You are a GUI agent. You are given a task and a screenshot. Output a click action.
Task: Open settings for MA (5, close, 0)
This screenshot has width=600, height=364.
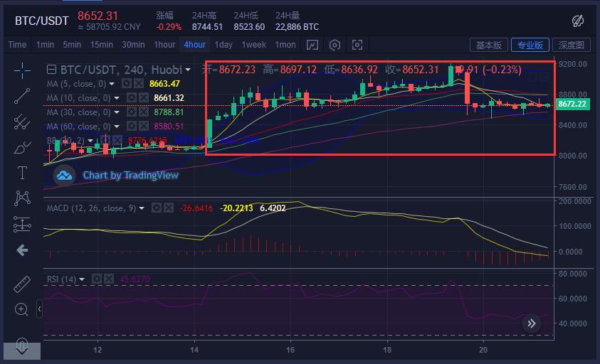click(x=127, y=84)
